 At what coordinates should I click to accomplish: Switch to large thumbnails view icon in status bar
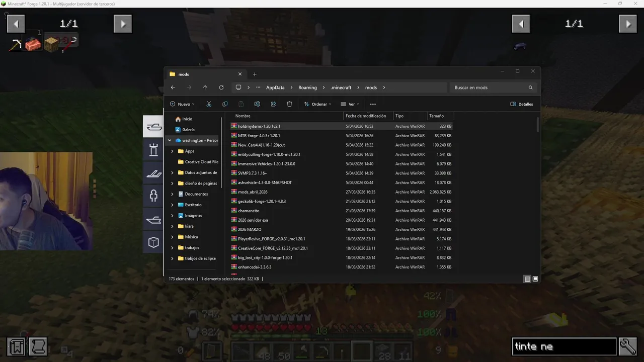pos(535,279)
